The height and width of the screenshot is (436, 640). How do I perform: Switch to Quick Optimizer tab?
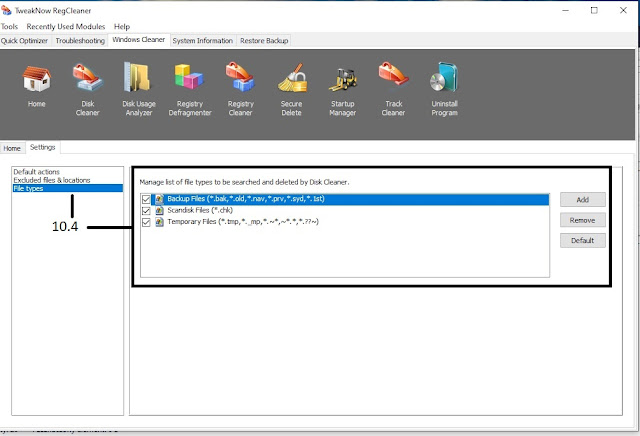tap(24, 41)
